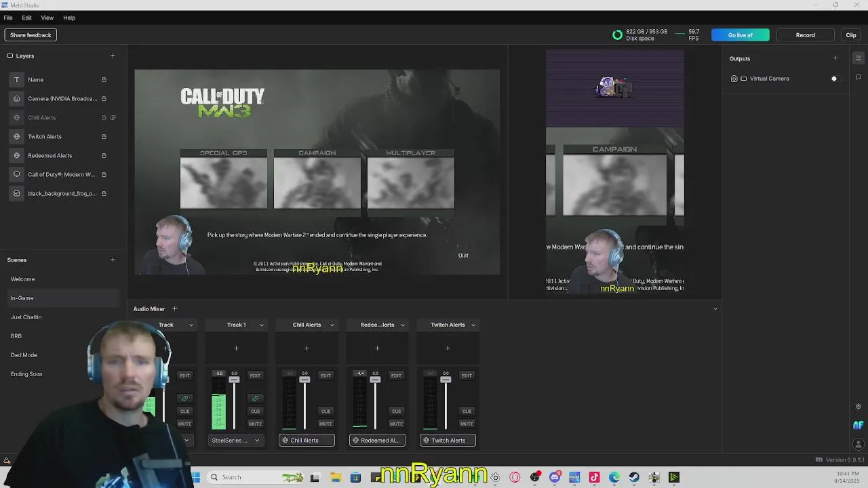
Task: Click the Clip button
Action: (851, 35)
